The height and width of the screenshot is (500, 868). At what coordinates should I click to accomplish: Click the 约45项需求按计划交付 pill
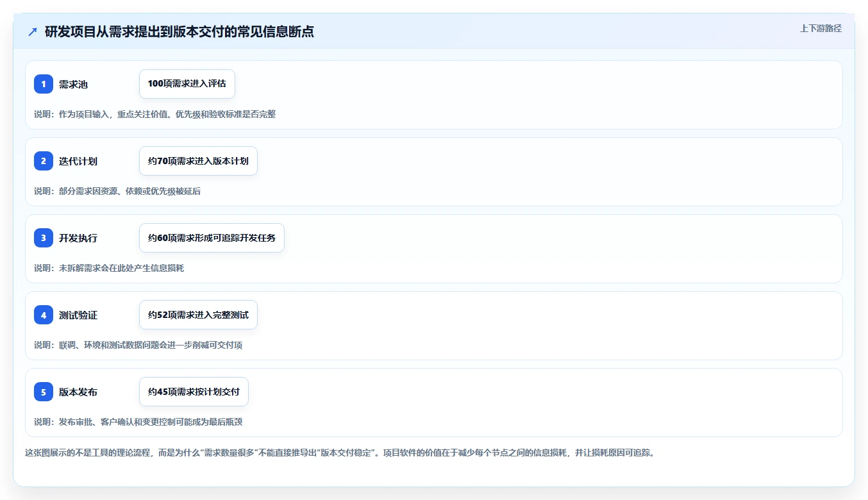click(x=194, y=392)
